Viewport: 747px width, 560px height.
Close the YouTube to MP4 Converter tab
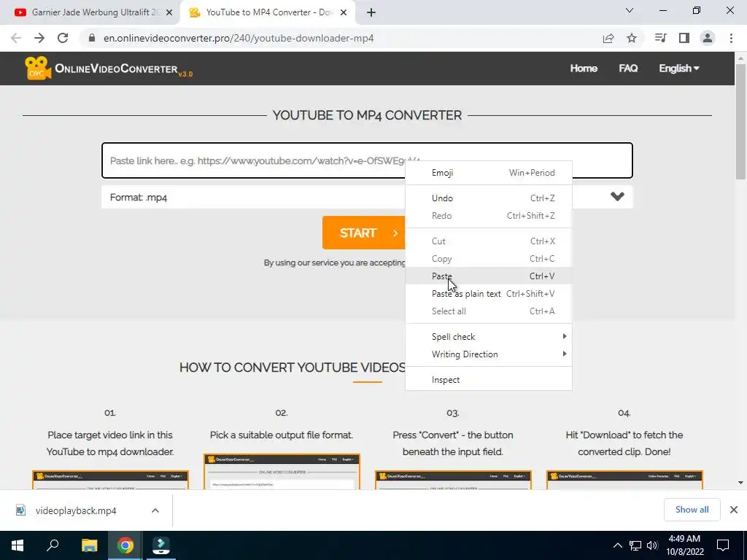pyautogui.click(x=344, y=12)
